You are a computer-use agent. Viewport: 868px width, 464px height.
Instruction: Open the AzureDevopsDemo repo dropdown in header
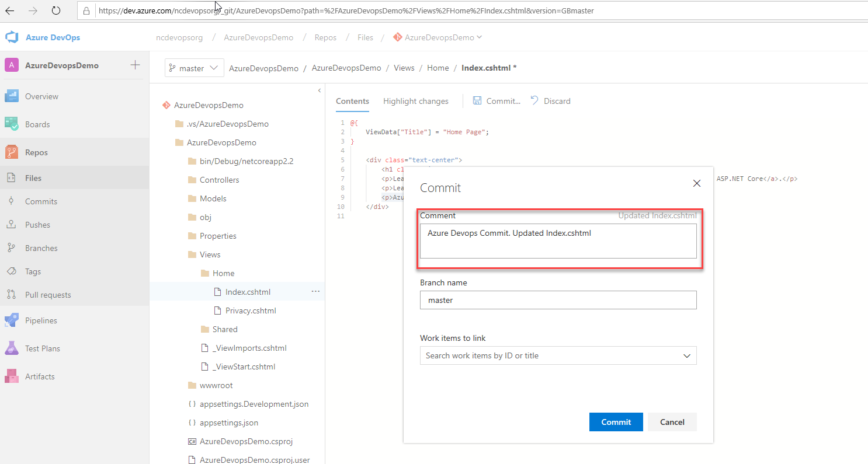[x=438, y=37]
